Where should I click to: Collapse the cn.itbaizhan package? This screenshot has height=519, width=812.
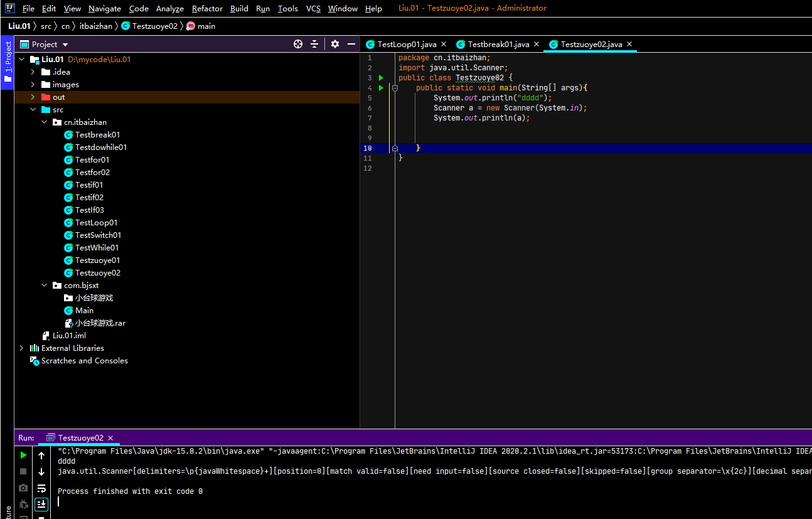point(45,122)
